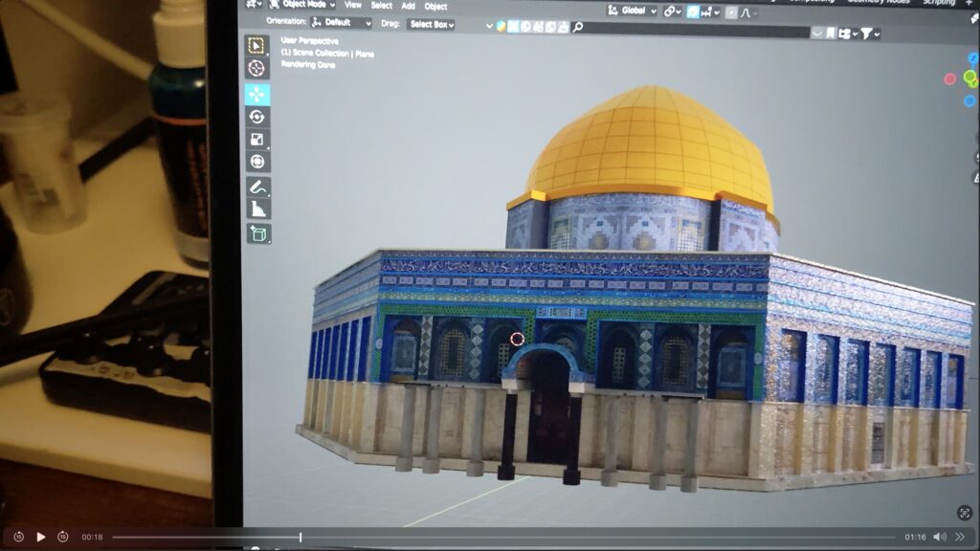Click the 3D cursor circle on the model
The image size is (980, 551).
coord(517,339)
